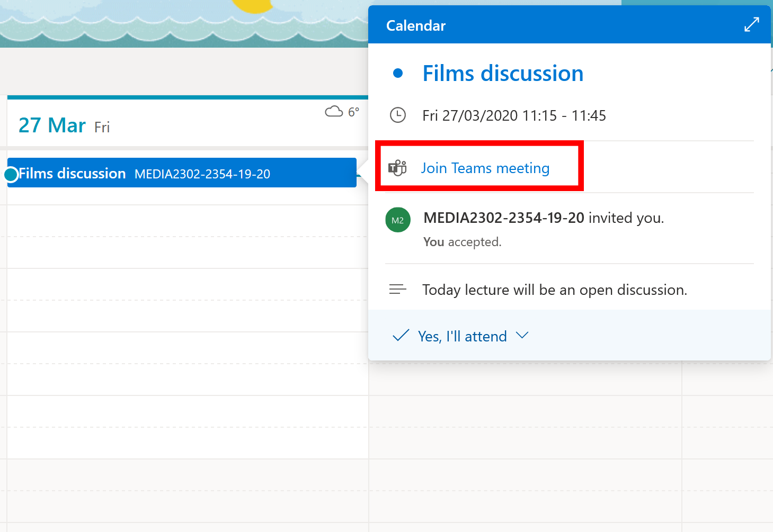Open the 'Yes, I'll attend' response dropdown

[x=522, y=336]
